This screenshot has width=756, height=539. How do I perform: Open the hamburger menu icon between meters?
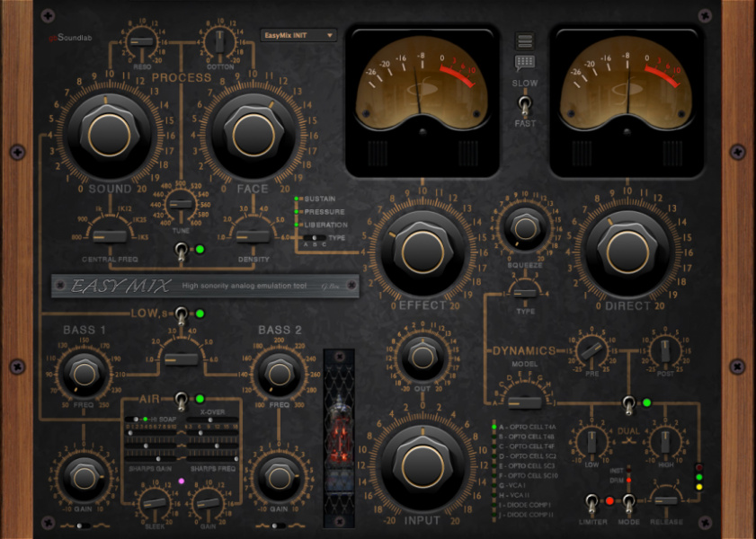pyautogui.click(x=525, y=41)
